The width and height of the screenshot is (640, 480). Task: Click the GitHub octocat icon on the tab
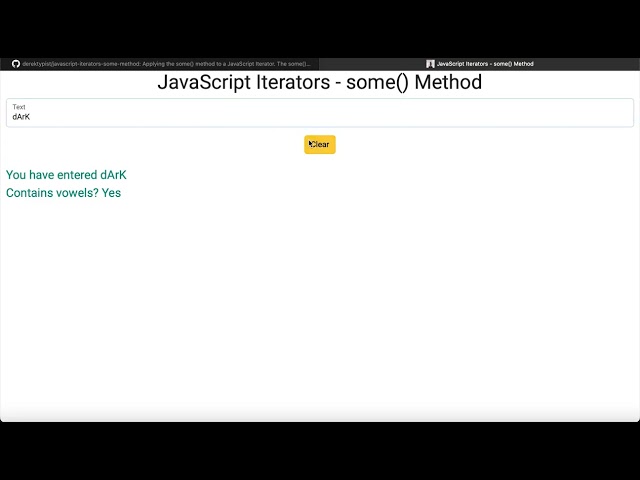pyautogui.click(x=16, y=64)
